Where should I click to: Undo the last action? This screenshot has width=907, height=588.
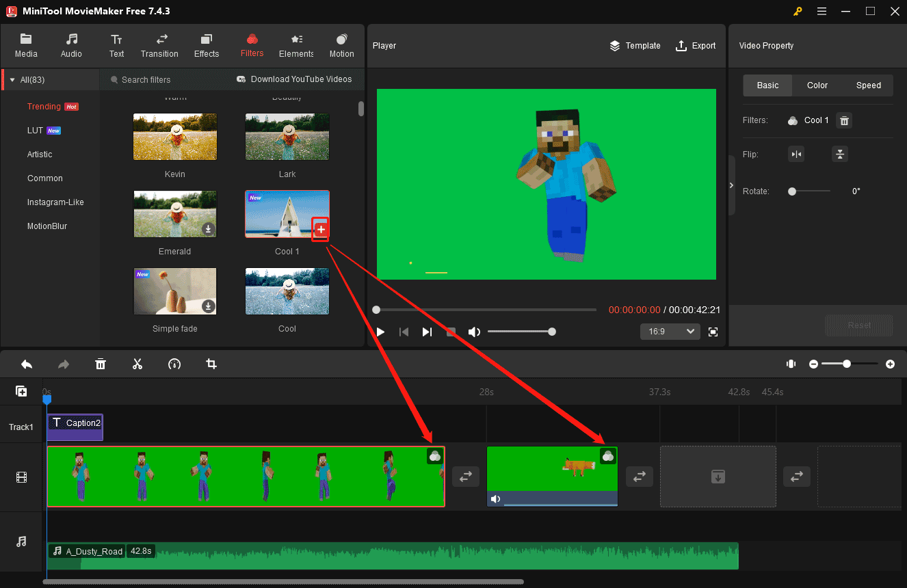(x=27, y=364)
